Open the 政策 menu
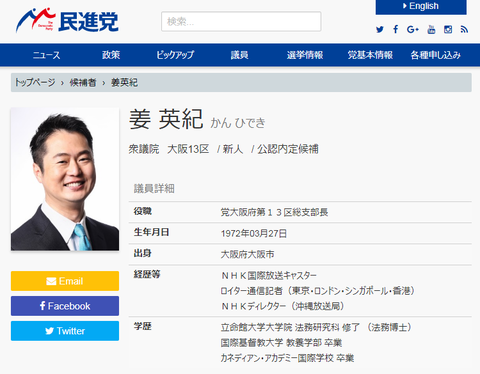This screenshot has width=480, height=374. (111, 55)
